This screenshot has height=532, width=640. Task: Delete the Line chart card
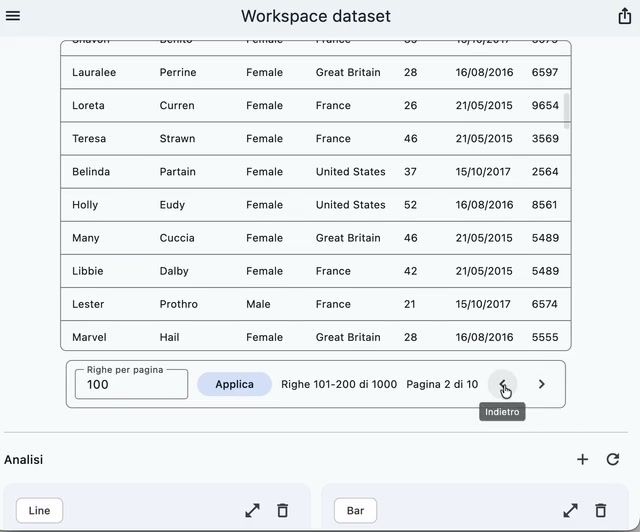[282, 510]
